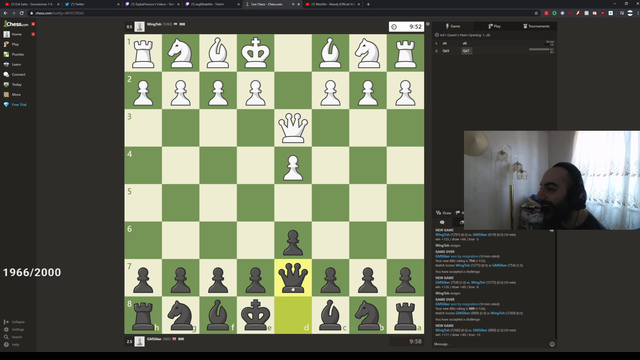This screenshot has height=360, width=640.
Task: Open Puzzles in the sidebar
Action: click(x=14, y=54)
